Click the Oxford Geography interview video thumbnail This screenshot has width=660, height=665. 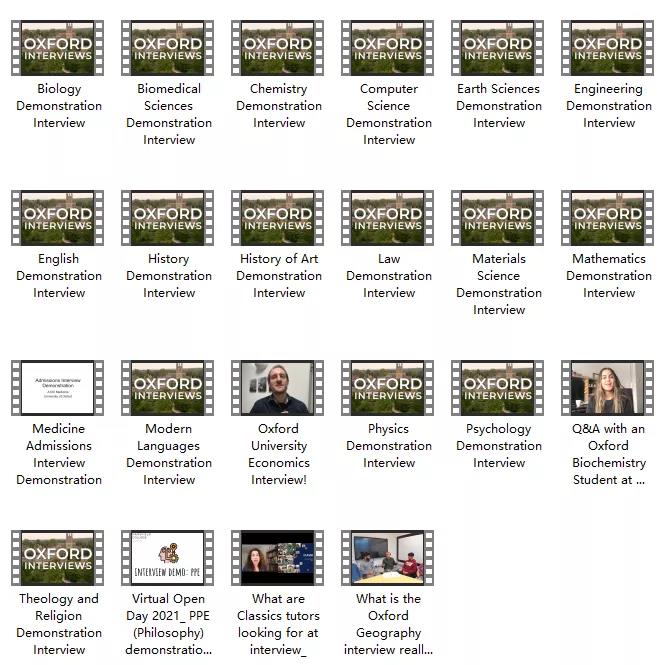[x=387, y=558]
